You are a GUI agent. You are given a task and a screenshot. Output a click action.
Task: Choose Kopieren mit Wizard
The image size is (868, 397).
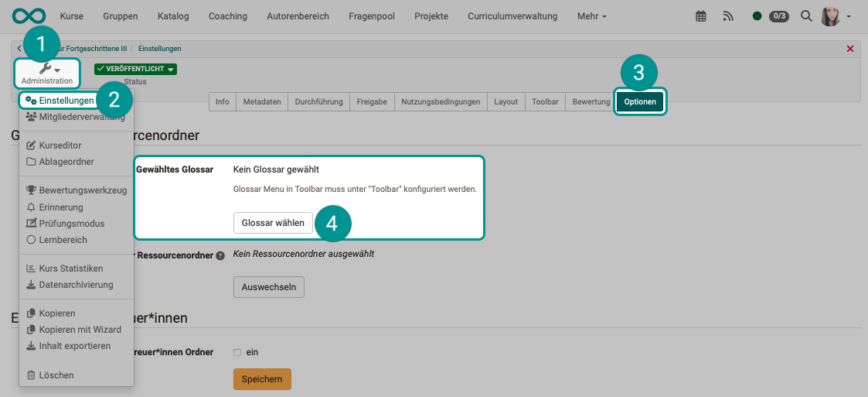(x=76, y=330)
